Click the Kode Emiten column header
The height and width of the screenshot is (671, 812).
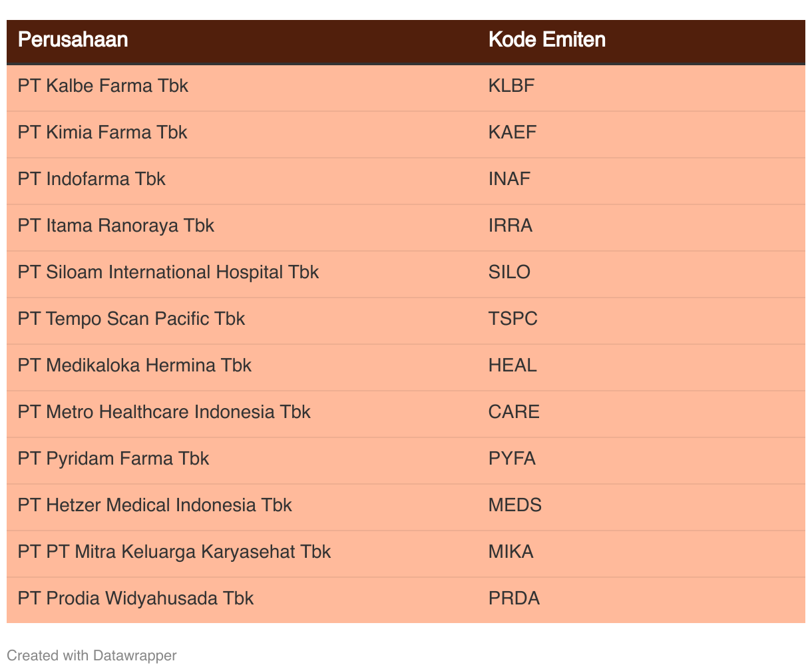click(546, 40)
